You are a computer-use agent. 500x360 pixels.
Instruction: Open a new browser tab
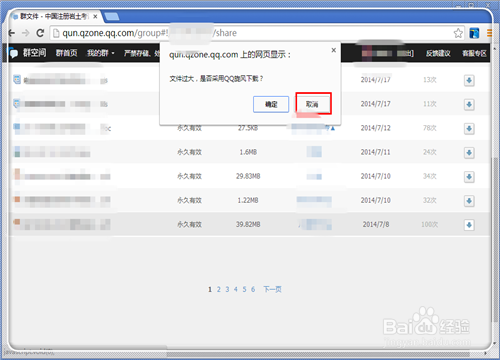click(112, 16)
